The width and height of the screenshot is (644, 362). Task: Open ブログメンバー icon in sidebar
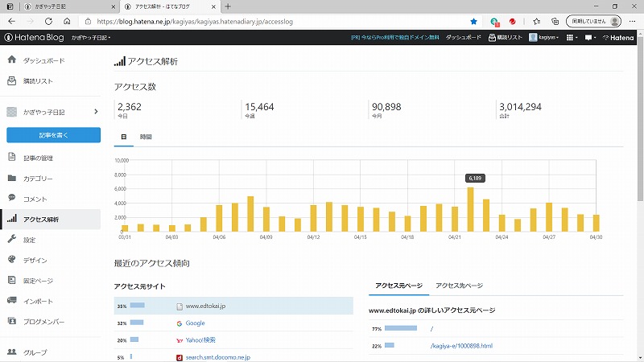click(x=12, y=321)
